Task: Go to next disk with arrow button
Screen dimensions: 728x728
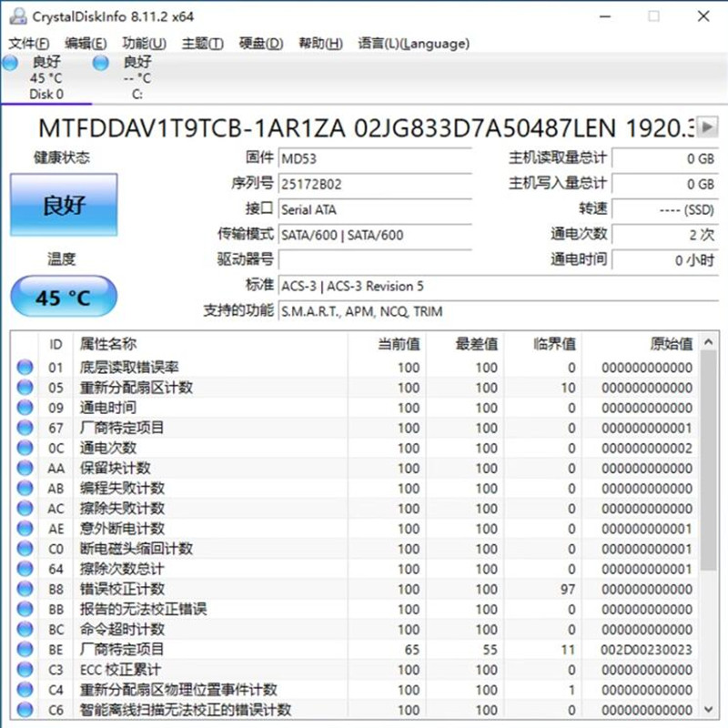Action: point(708,127)
